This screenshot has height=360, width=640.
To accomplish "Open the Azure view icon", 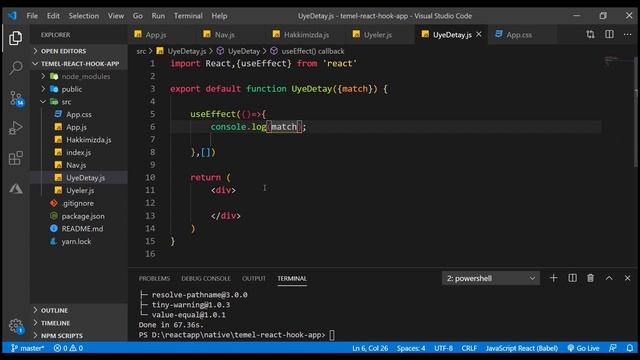I will click(x=16, y=188).
